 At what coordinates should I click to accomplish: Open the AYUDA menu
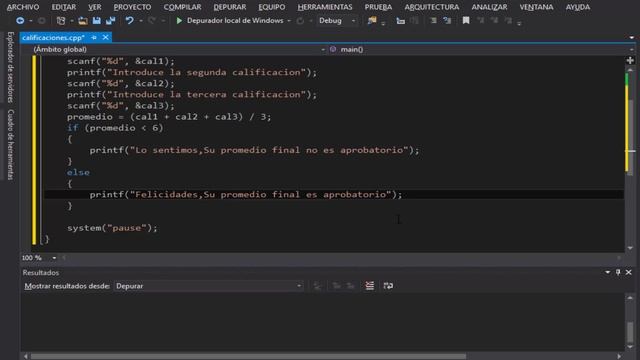(x=578, y=7)
